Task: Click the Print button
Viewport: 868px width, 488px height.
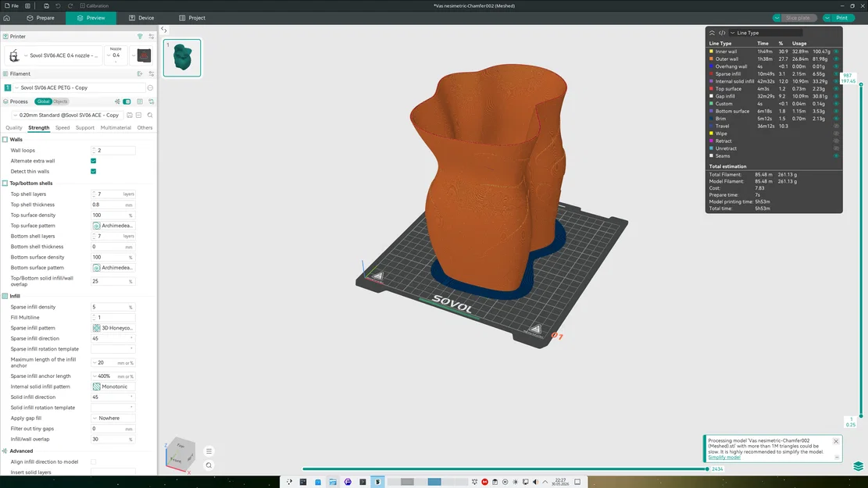Action: pyautogui.click(x=842, y=18)
